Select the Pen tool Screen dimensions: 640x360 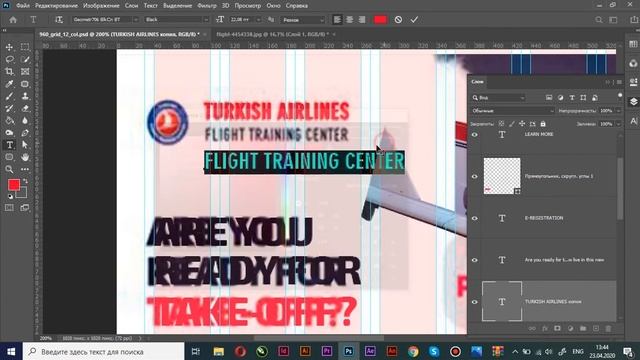(x=25, y=133)
